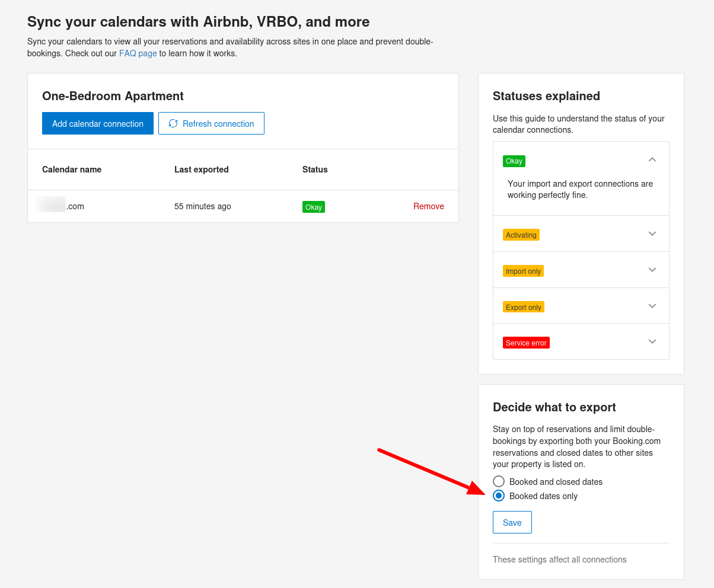Select the Booked dates only radio button
The image size is (714, 588).
[499, 496]
